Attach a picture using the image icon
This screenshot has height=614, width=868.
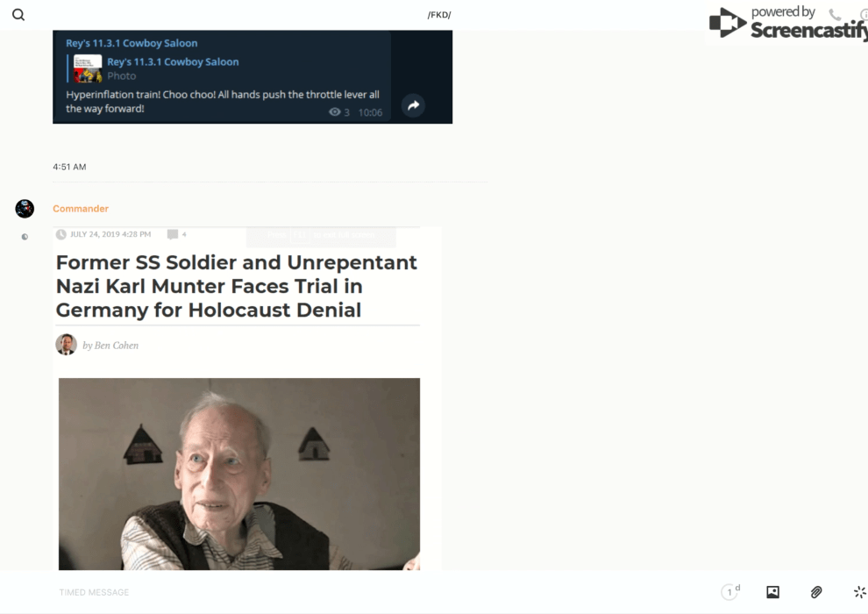pos(772,592)
